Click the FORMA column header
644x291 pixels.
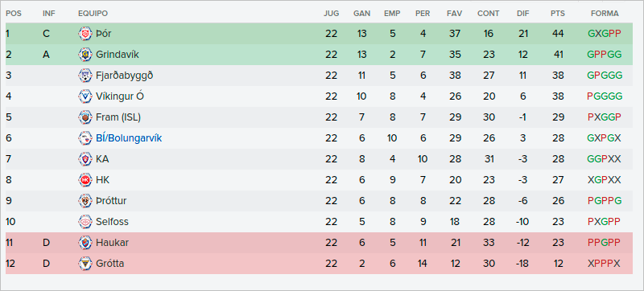605,14
